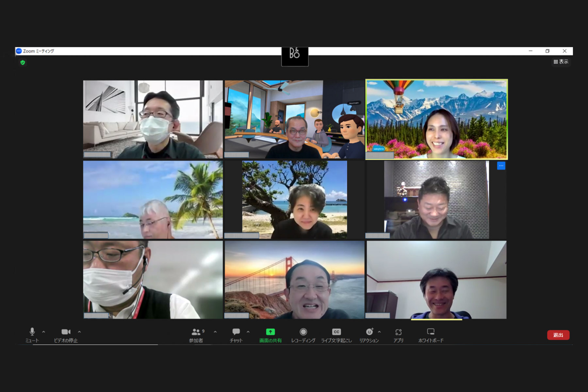Expand video options arrow beside camera
588x392 pixels.
(x=79, y=332)
